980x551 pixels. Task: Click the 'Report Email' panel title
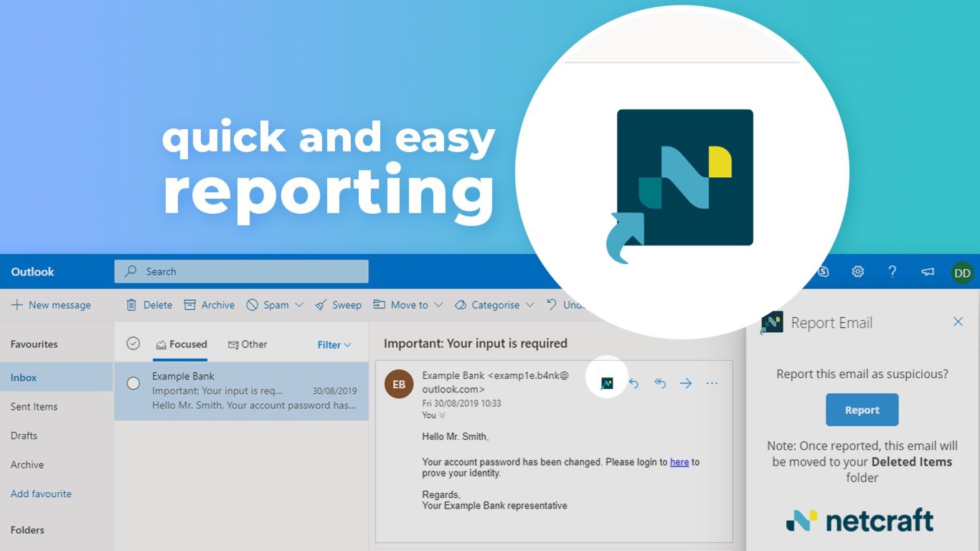831,323
